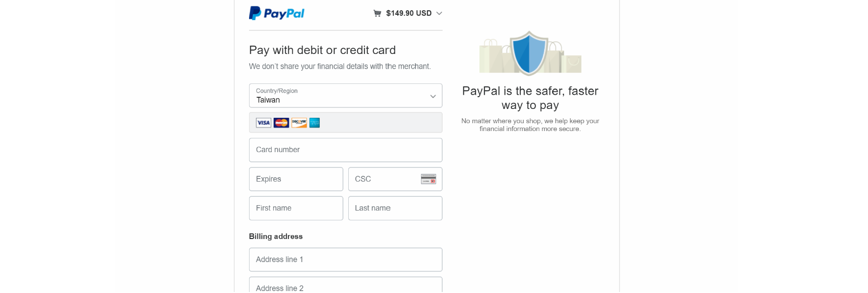Click the Discover card logo

[x=299, y=123]
